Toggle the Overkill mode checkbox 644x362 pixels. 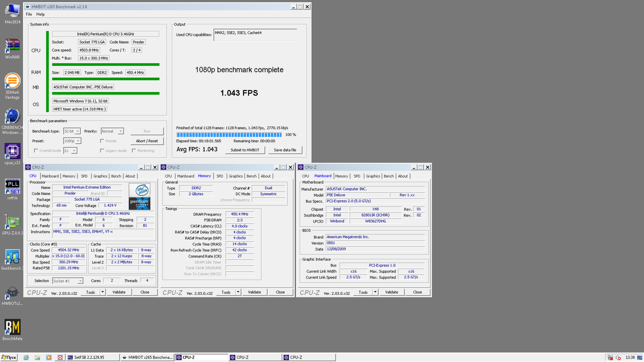point(36,151)
